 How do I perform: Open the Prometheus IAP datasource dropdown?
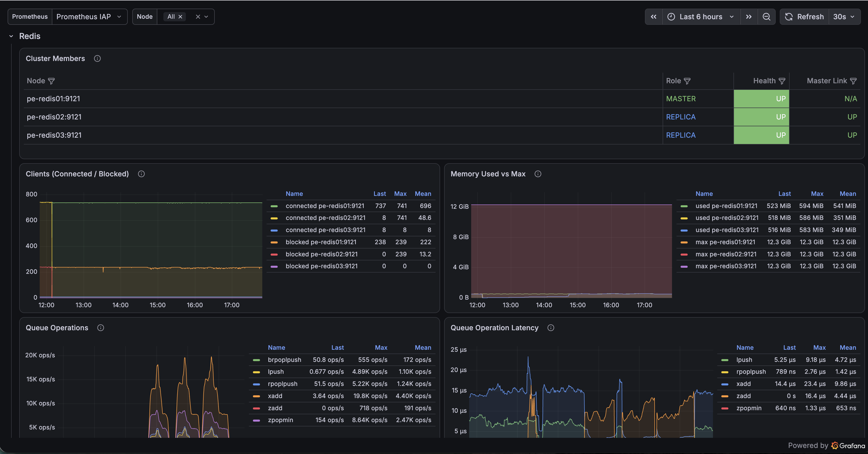pyautogui.click(x=89, y=17)
